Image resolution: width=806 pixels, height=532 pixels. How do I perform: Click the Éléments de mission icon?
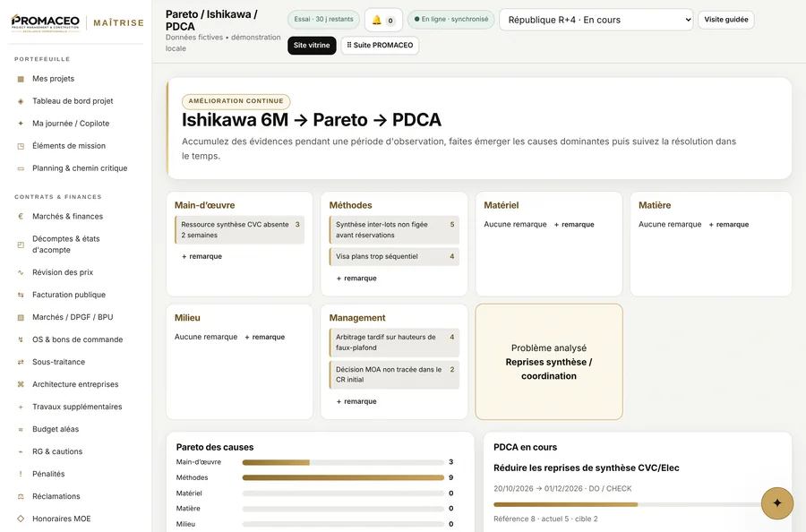pyautogui.click(x=21, y=146)
